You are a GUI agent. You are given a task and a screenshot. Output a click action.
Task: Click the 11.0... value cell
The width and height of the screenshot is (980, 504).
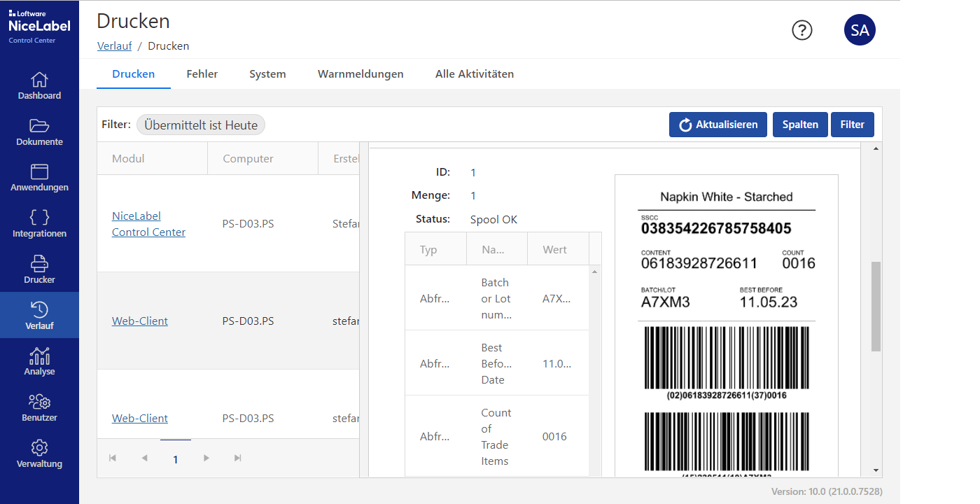click(x=556, y=363)
